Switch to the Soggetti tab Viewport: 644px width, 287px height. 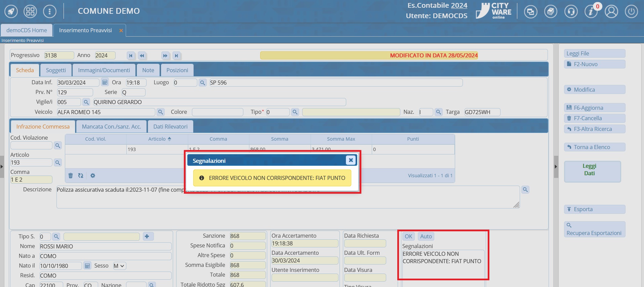[56, 70]
